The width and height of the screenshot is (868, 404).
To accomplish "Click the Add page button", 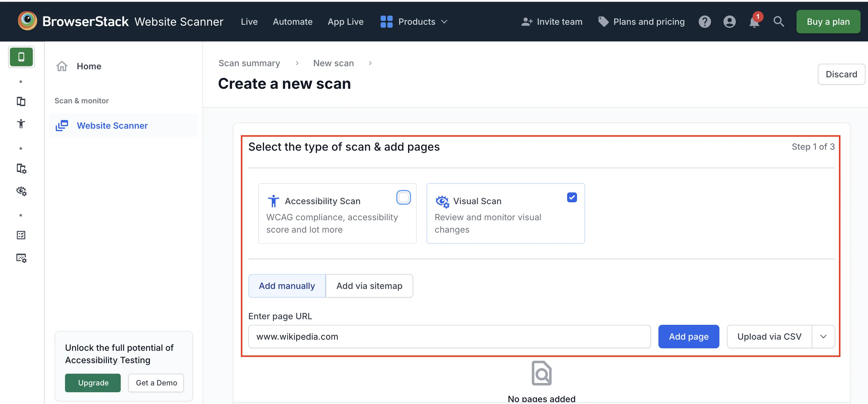I will tap(688, 336).
